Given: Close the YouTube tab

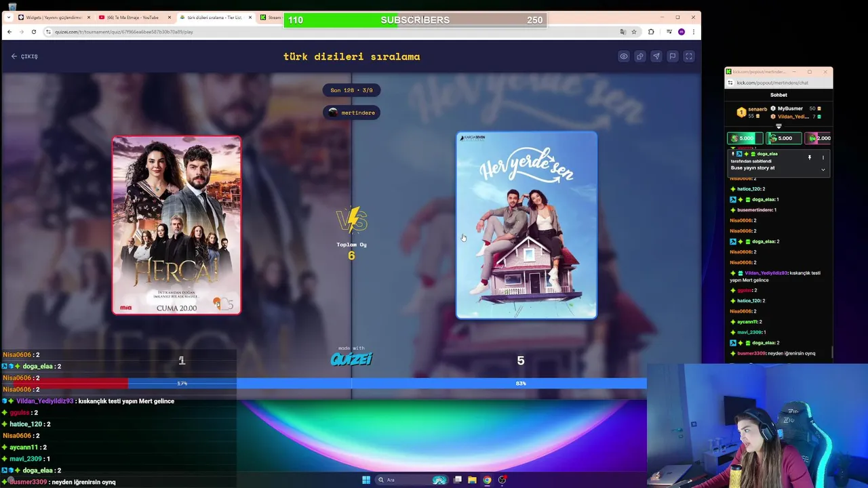Looking at the screenshot, I should point(169,17).
